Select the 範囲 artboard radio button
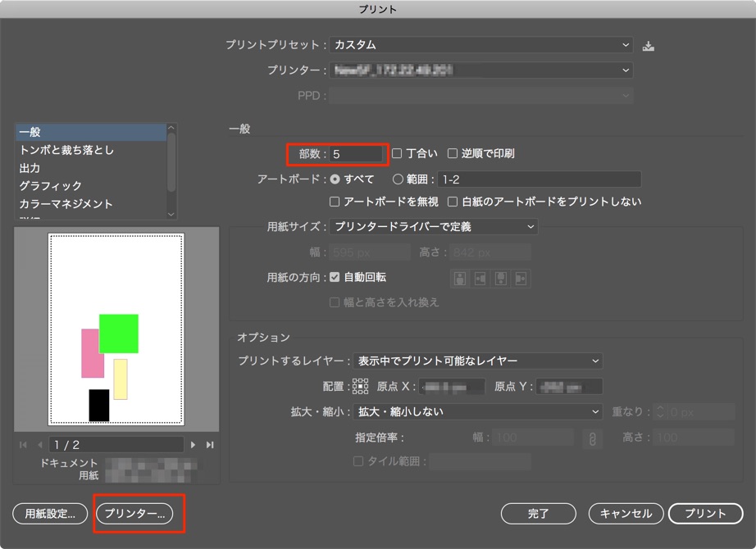This screenshot has height=549, width=756. click(x=398, y=179)
